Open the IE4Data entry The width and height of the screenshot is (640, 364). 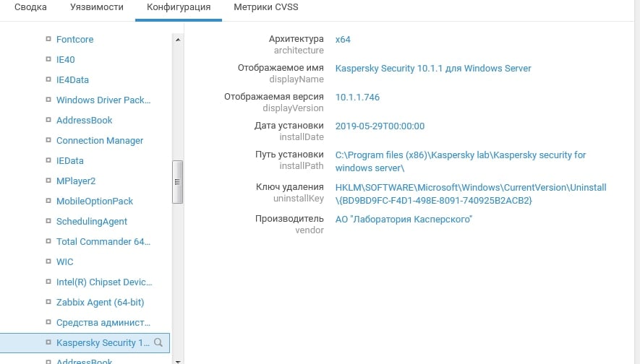[72, 80]
